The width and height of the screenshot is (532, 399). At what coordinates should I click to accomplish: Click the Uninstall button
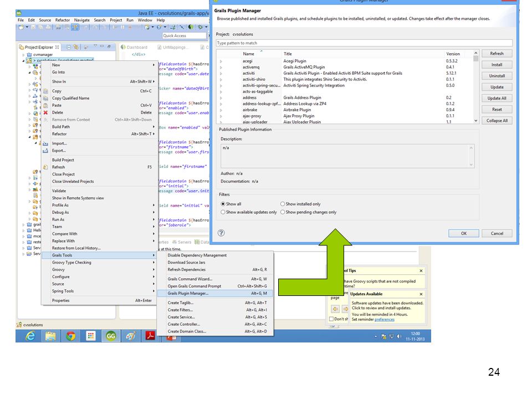497,76
